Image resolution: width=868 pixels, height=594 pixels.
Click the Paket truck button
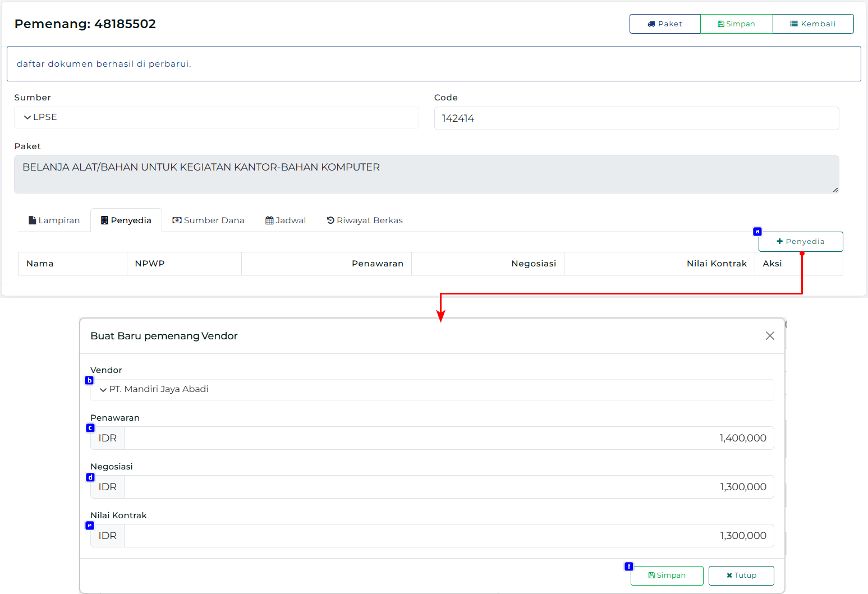(x=665, y=24)
